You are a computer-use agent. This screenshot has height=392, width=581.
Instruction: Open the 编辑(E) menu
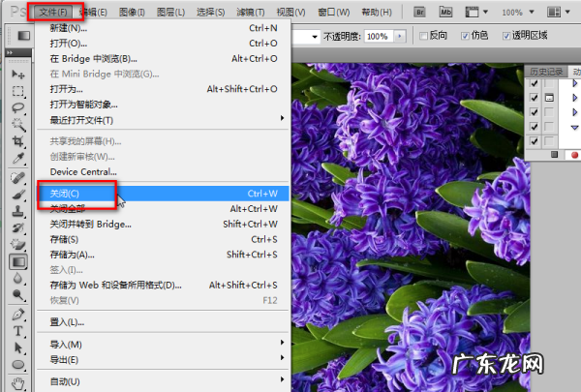click(x=93, y=13)
